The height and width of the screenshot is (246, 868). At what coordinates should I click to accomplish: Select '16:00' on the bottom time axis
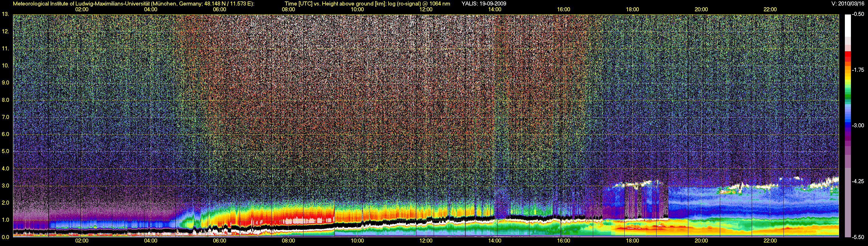coord(564,241)
